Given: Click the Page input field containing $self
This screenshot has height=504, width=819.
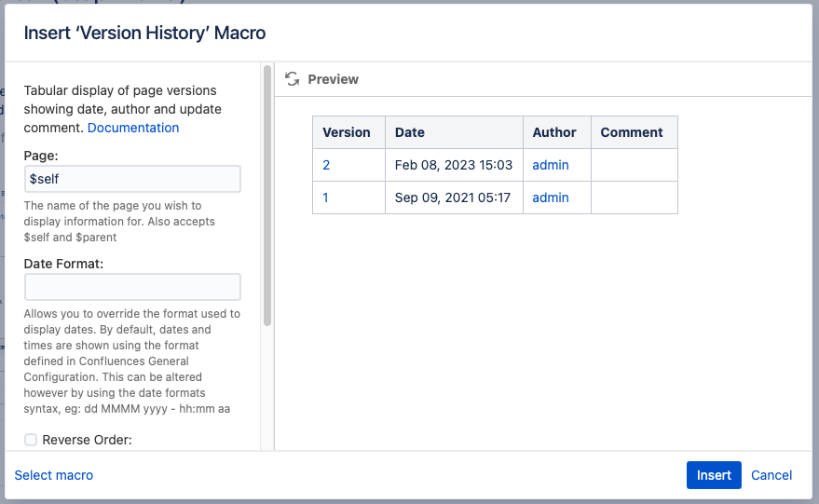Looking at the screenshot, I should click(132, 179).
